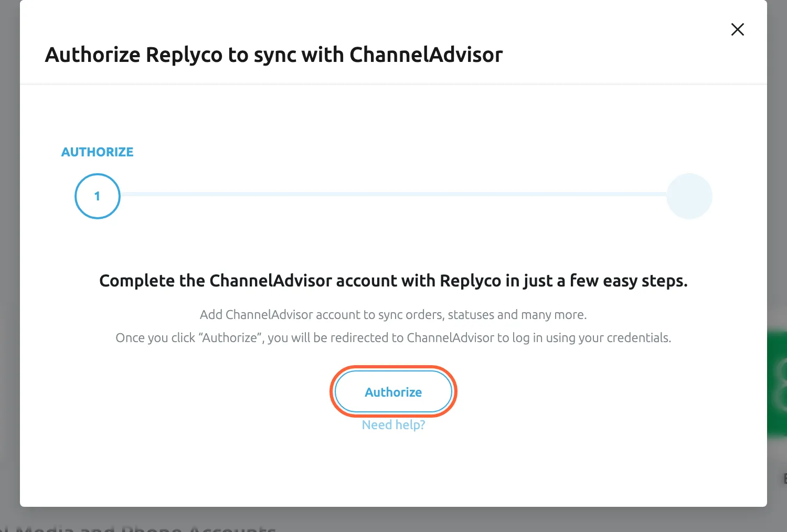
Task: Open the Need help? link
Action: (393, 425)
